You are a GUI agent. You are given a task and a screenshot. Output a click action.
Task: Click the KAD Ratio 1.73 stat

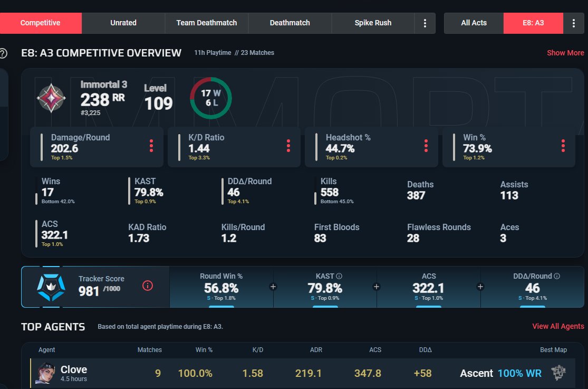pos(147,233)
